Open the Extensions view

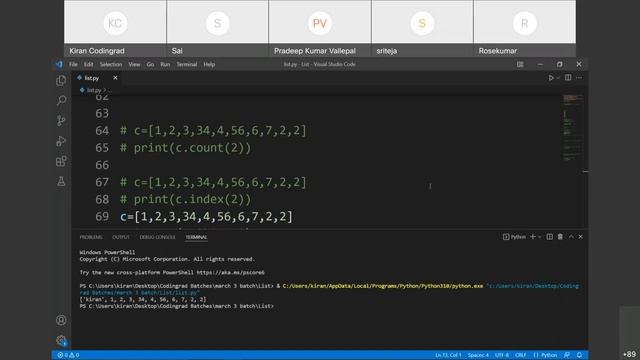click(61, 161)
